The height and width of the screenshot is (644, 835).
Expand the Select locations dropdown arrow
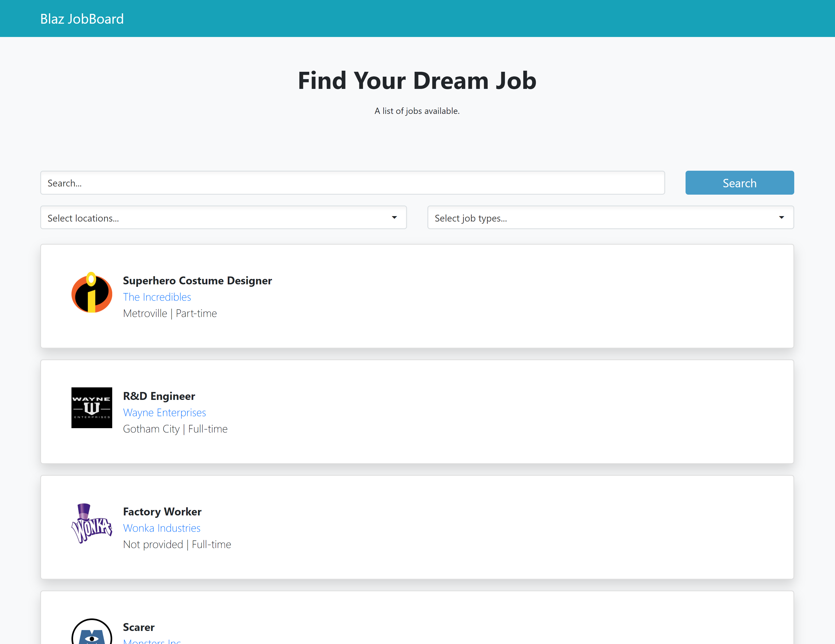pos(394,217)
